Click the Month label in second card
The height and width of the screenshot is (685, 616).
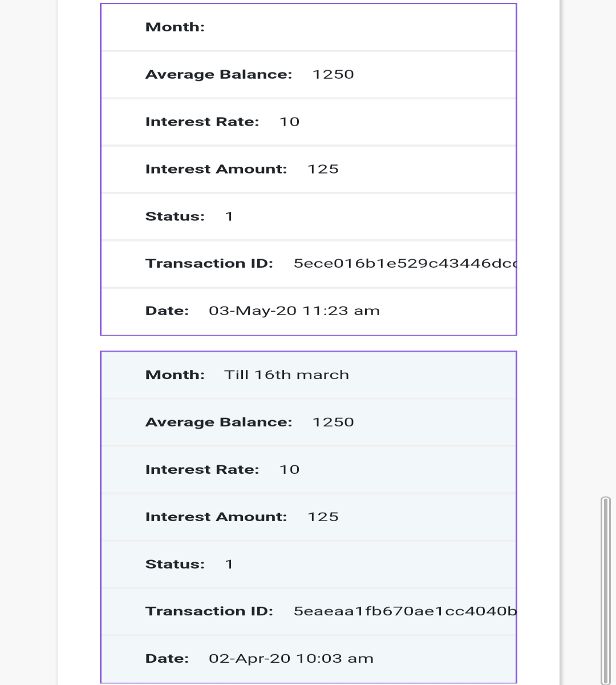click(x=175, y=375)
